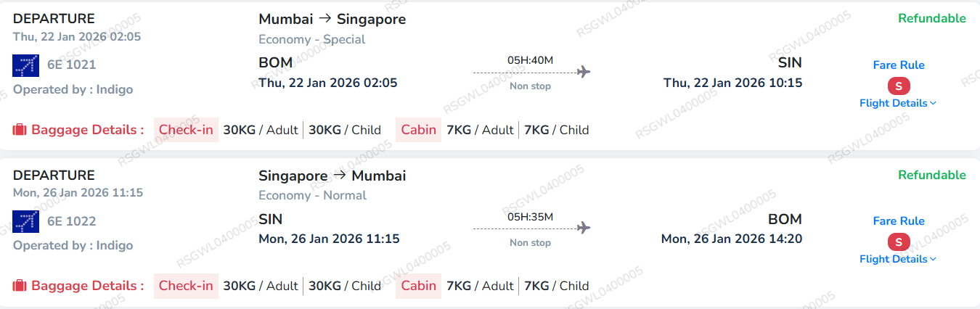Screen dimensions: 980x309
Task: Click the airplane icon on the 05H:35M route line
Action: click(x=584, y=228)
